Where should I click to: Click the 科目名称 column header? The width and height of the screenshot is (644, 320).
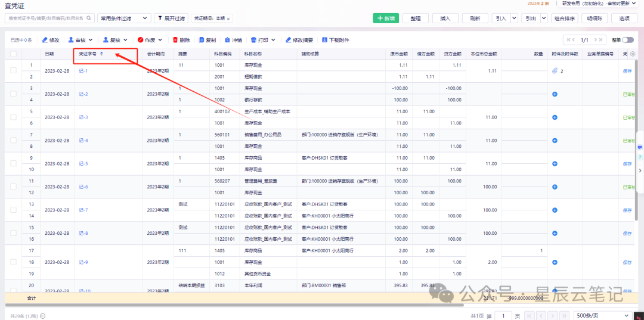253,54
